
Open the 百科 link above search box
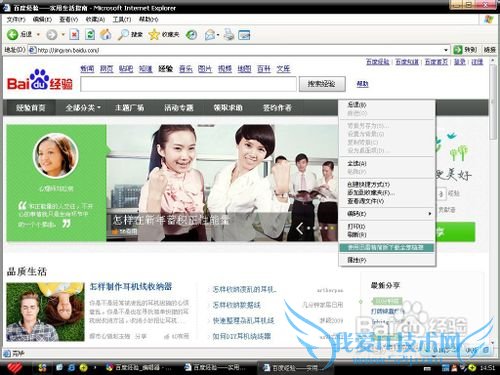(x=264, y=69)
